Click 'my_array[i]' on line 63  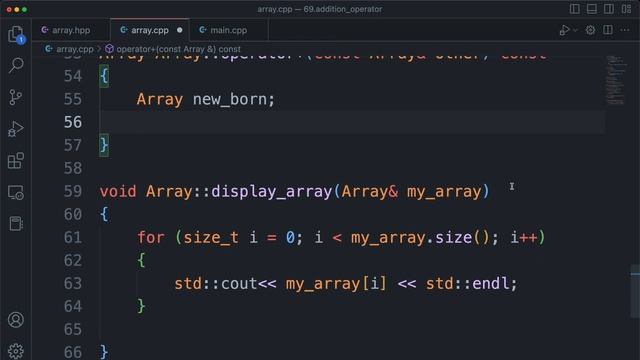[336, 284]
